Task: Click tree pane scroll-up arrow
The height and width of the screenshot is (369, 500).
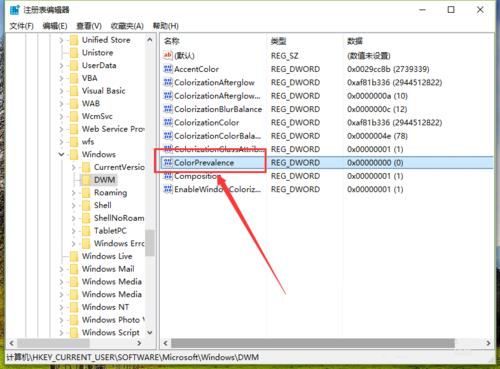Action: click(150, 40)
